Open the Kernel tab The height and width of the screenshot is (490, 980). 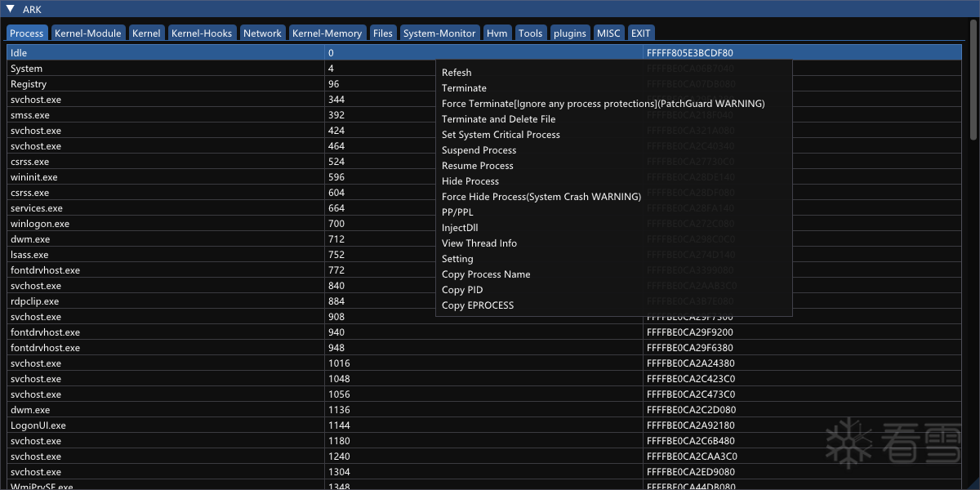tap(146, 33)
